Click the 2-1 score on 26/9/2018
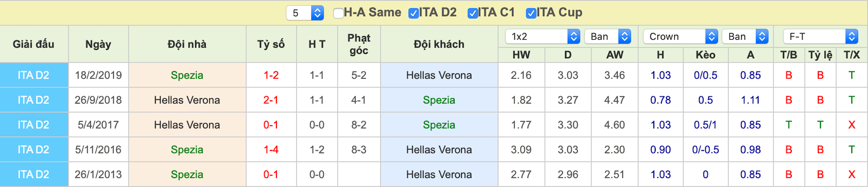Screen dimensions: 868x187 271,100
